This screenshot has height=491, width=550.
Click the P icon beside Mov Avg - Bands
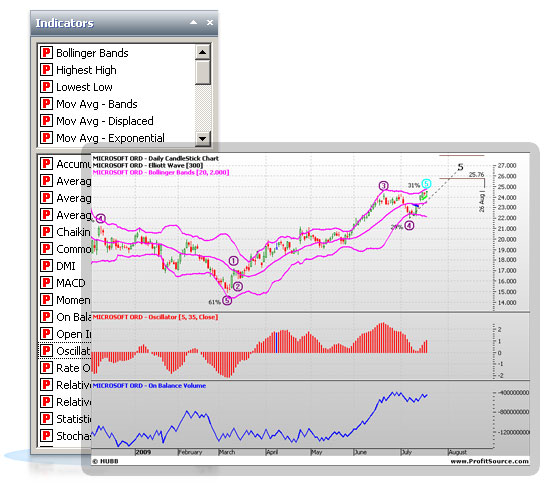point(46,103)
